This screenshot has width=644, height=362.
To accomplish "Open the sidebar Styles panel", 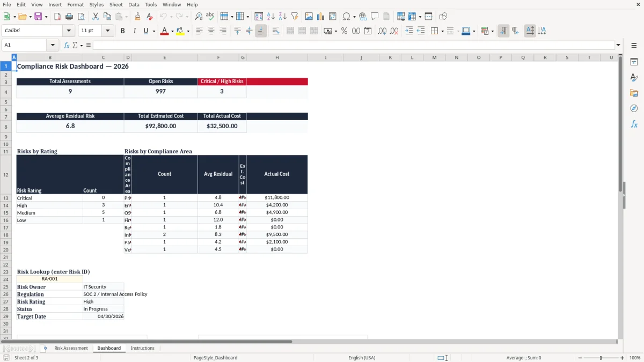I will pyautogui.click(x=634, y=77).
